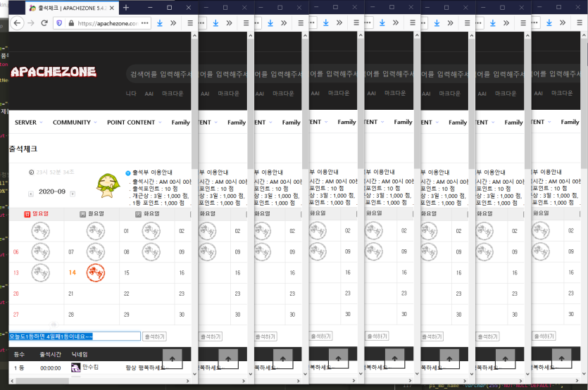Click scroll-to-top arrow in the rightmost window
Screen dimensions: 588x390
[x=561, y=358]
